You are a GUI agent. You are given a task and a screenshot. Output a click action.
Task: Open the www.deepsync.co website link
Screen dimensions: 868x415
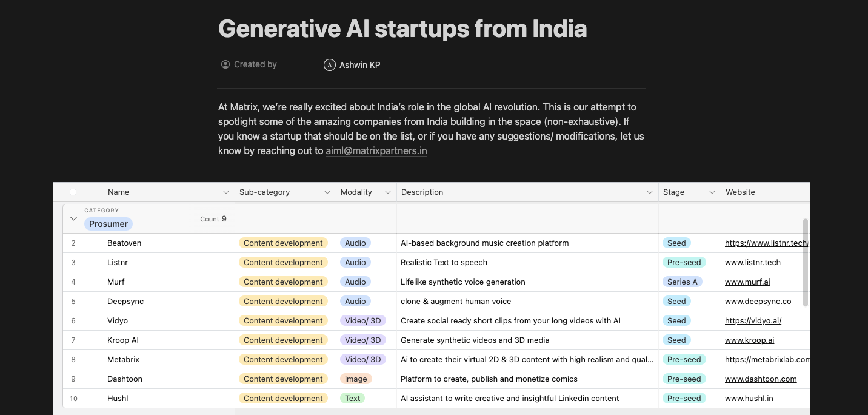[x=758, y=302]
